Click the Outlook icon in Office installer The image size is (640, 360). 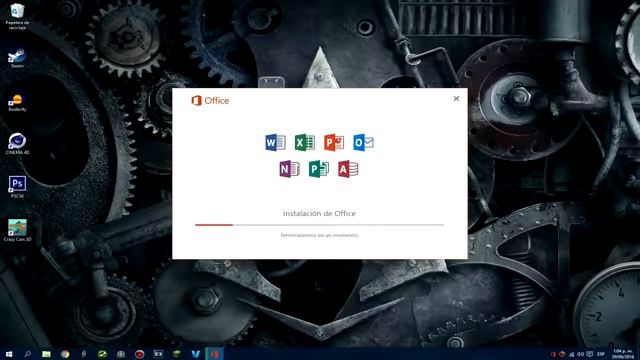pyautogui.click(x=363, y=142)
